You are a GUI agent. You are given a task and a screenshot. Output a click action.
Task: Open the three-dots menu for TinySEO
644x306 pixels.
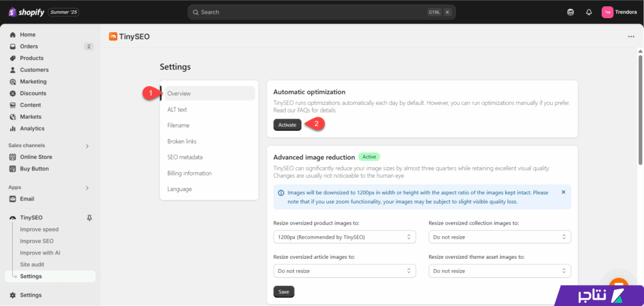631,36
